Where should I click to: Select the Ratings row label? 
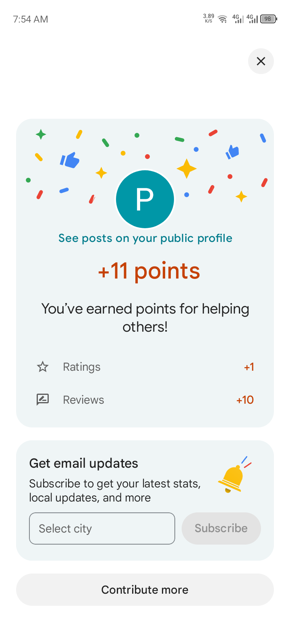click(82, 367)
